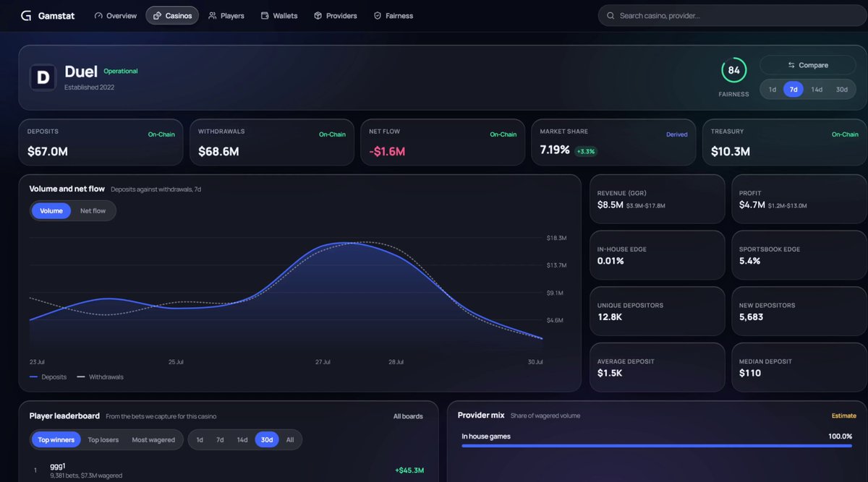Select the 14d range under the Compare button
Image resolution: width=868 pixels, height=482 pixels.
click(817, 89)
